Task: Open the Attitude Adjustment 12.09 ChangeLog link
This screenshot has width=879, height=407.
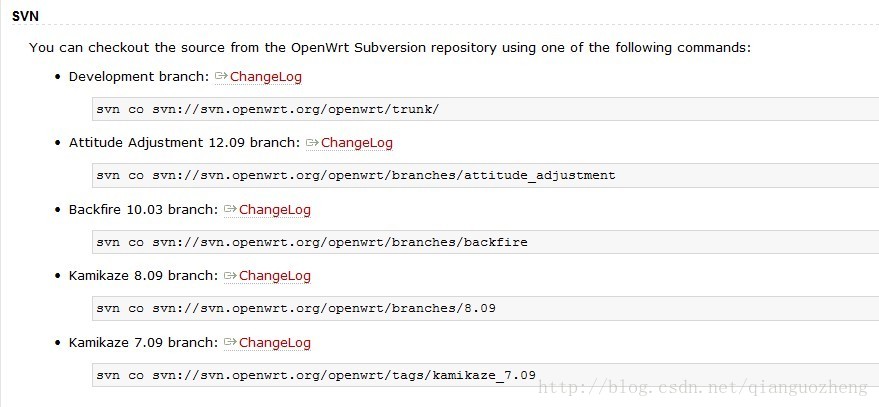Action: (x=357, y=143)
